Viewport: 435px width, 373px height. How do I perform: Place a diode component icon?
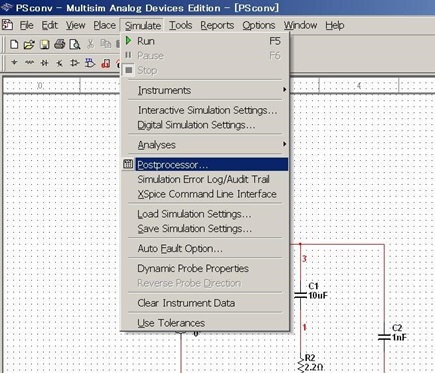pyautogui.click(x=44, y=63)
